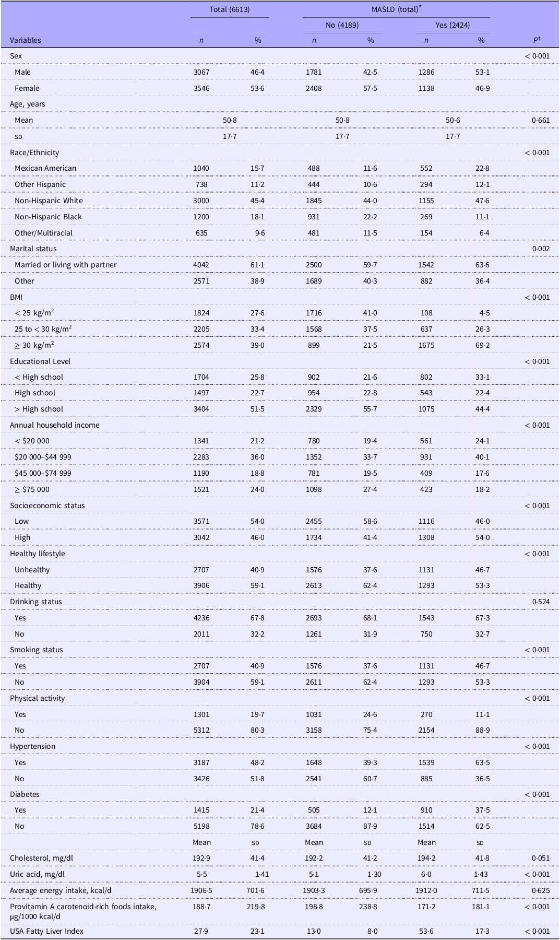Image resolution: width=560 pixels, height=940 pixels.
Task: Select the Married or living with partner row
Action: click(x=280, y=265)
